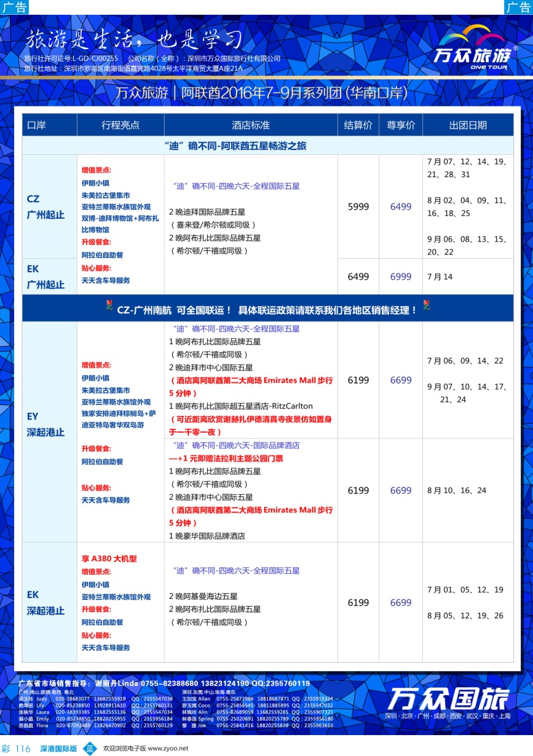The height and width of the screenshot is (756, 533).
Task: Click the 7月14 departure date
Action: coord(440,277)
